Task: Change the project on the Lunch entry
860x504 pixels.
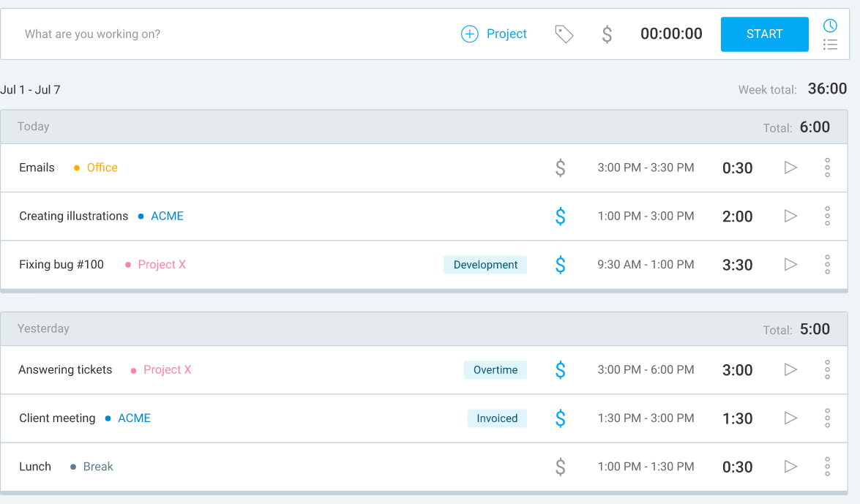Action: [97, 466]
